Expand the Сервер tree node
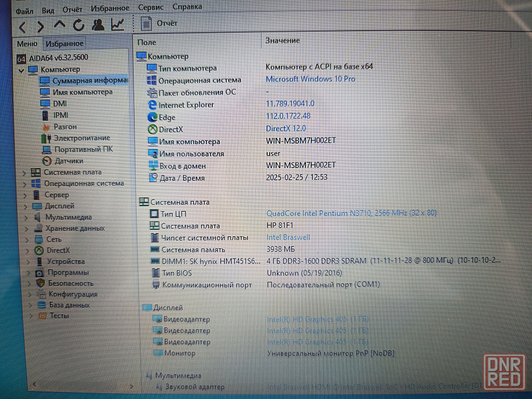532x399 pixels. pos(26,195)
